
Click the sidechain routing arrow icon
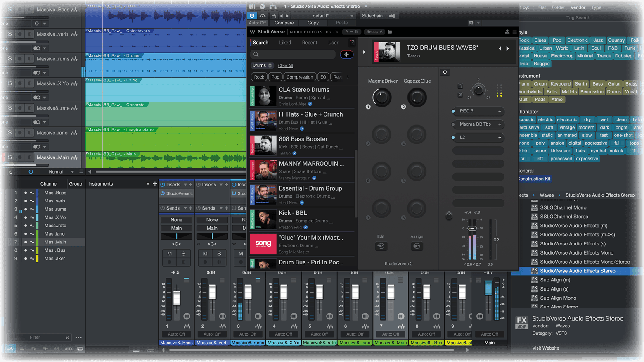(x=392, y=16)
